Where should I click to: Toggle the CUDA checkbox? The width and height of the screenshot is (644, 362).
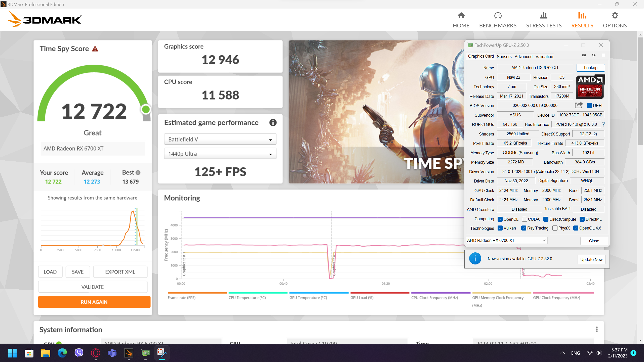524,219
